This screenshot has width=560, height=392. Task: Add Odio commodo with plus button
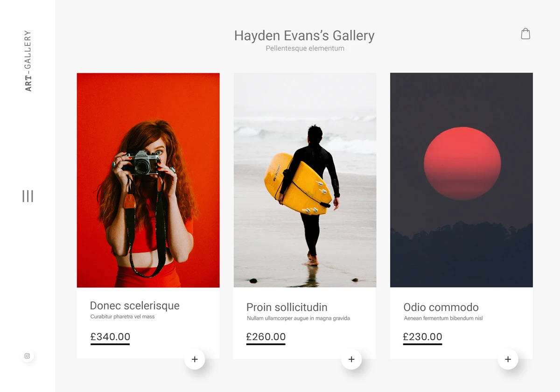point(508,359)
